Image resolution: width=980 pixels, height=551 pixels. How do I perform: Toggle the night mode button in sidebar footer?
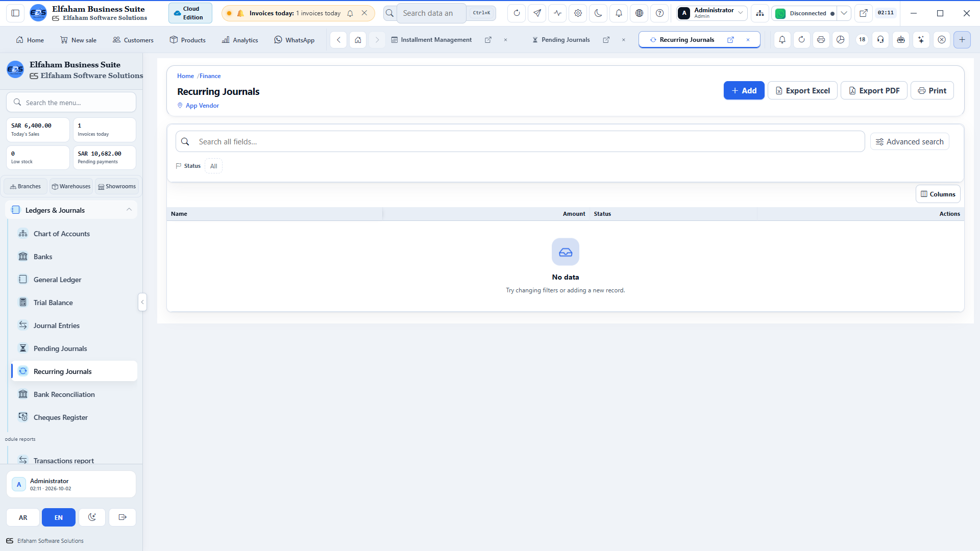coord(92,517)
